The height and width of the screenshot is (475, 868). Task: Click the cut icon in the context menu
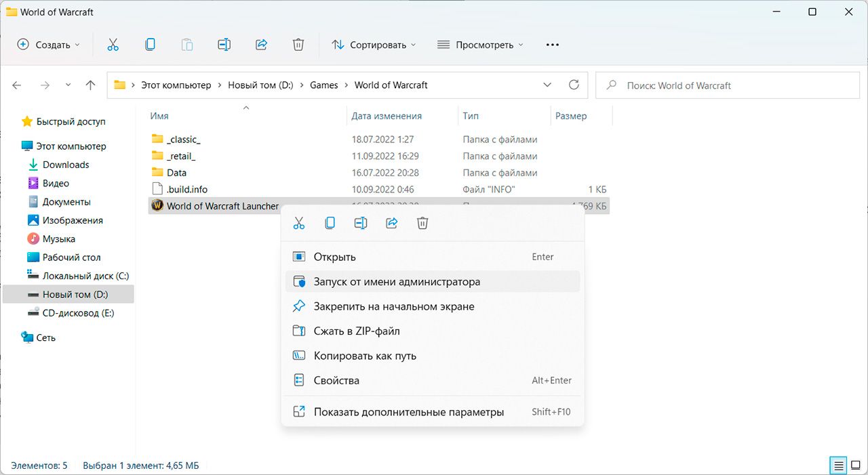(x=299, y=223)
